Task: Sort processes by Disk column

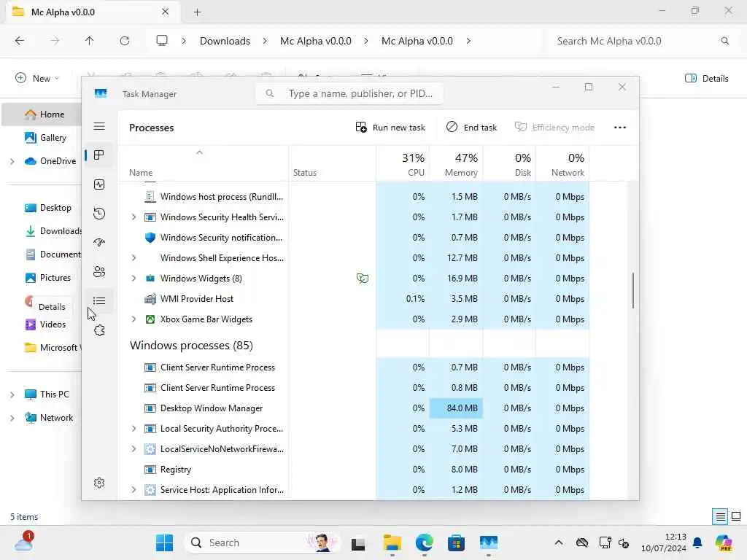Action: (x=510, y=163)
